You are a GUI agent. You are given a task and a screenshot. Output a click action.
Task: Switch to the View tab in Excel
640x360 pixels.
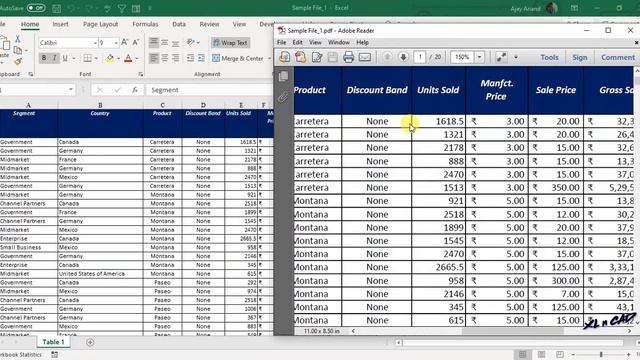pyautogui.click(x=239, y=24)
